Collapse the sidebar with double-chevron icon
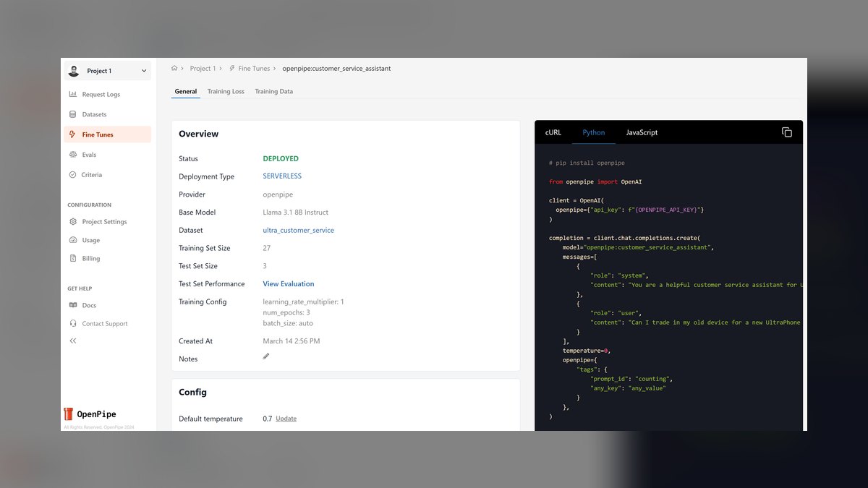868x488 pixels. (72, 341)
